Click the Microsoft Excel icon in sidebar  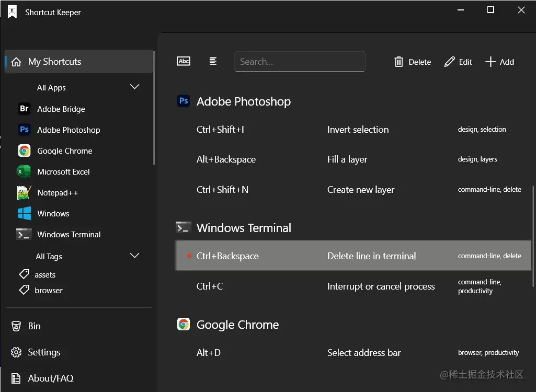(24, 171)
